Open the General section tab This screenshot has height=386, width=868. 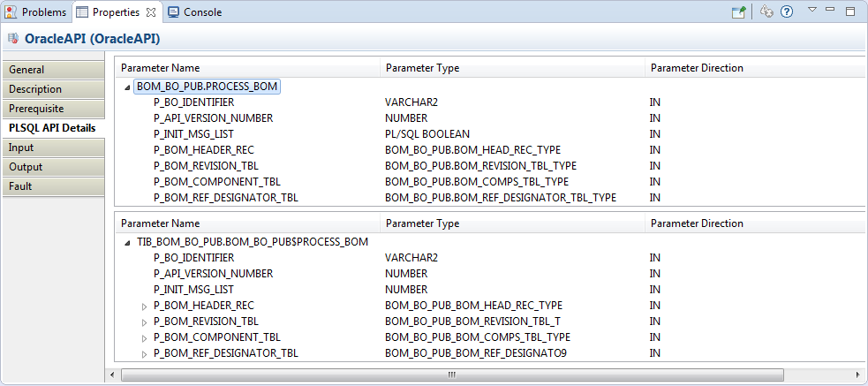point(53,70)
